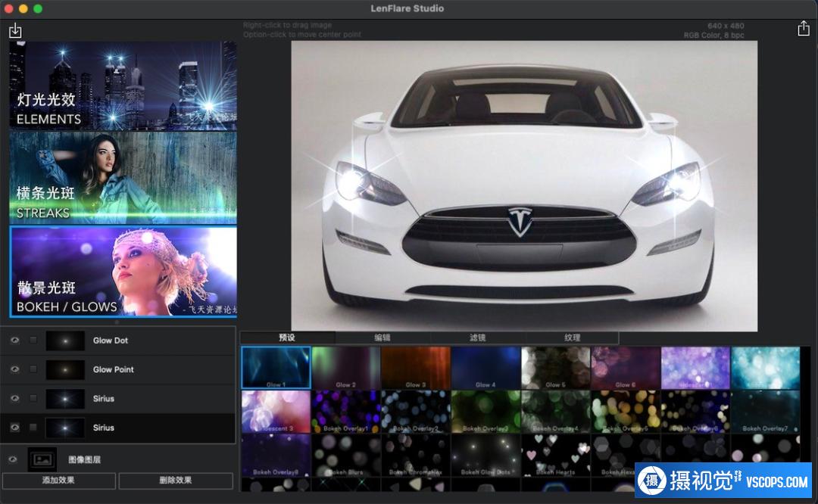The width and height of the screenshot is (818, 504).
Task: Toggle visibility eye of Glow Dot layer
Action: [14, 341]
